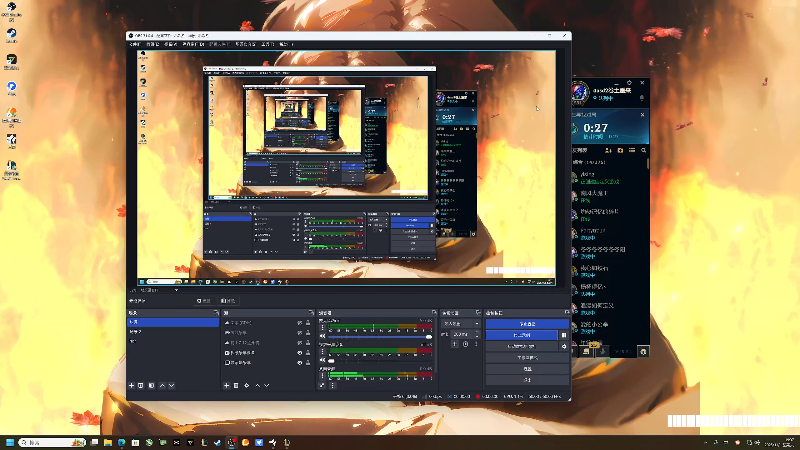Click the volume slider of first mixer channel
The width and height of the screenshot is (800, 450).
click(380, 337)
